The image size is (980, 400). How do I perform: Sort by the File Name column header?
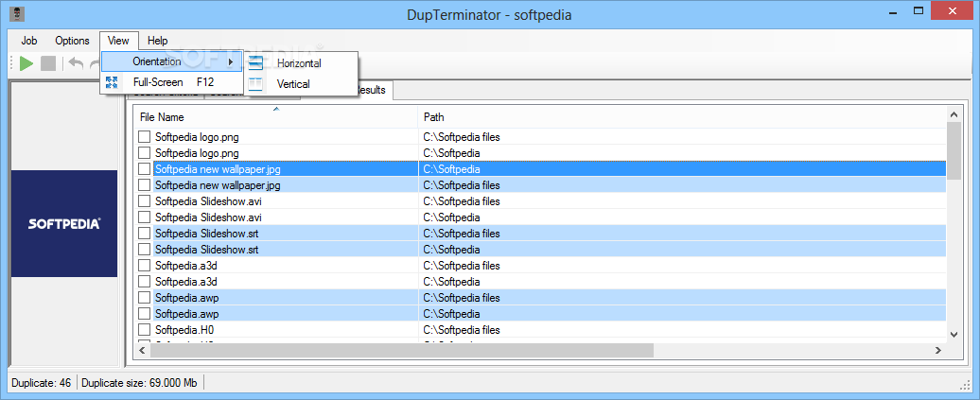pos(275,117)
